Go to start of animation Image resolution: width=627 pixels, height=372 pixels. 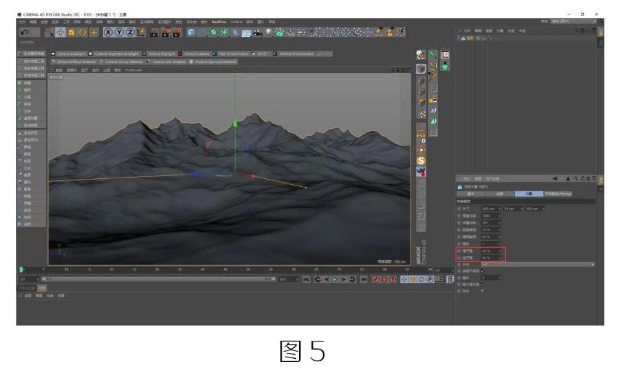pos(306,280)
